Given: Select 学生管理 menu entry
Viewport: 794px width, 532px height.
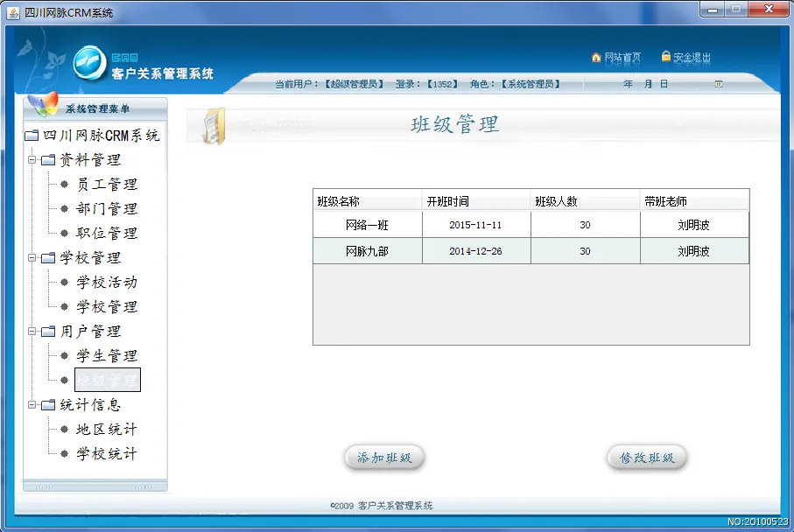Looking at the screenshot, I should coord(107,356).
